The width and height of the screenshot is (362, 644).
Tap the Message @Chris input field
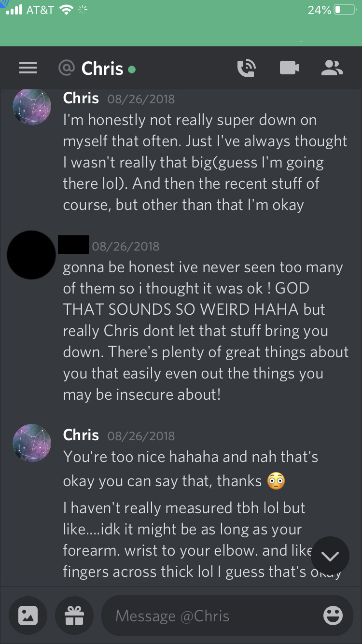227,615
